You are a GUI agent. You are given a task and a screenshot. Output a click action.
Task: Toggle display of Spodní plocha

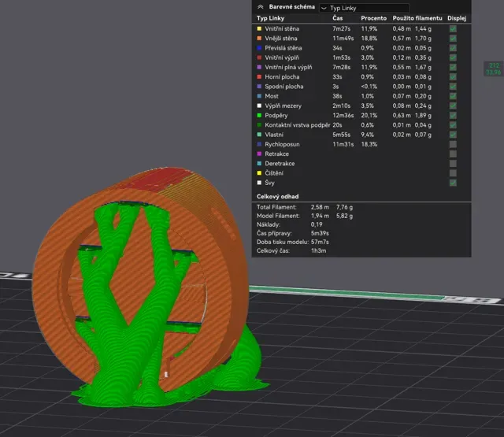(453, 87)
